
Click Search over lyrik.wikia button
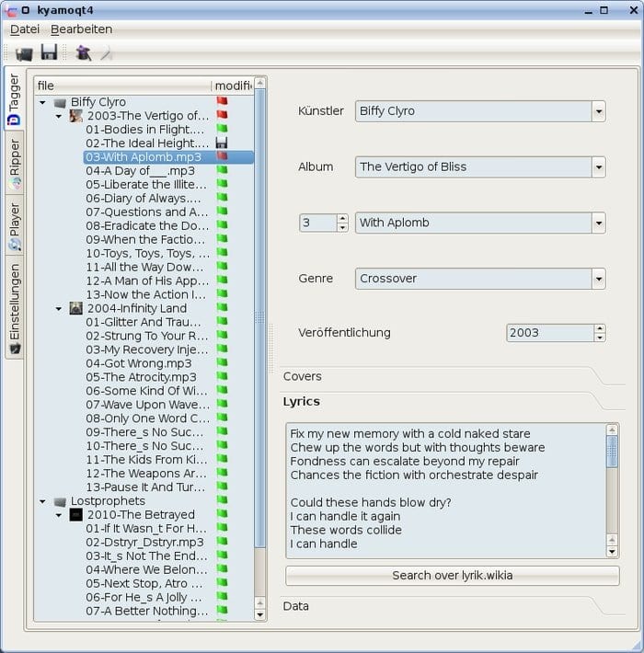pos(453,576)
